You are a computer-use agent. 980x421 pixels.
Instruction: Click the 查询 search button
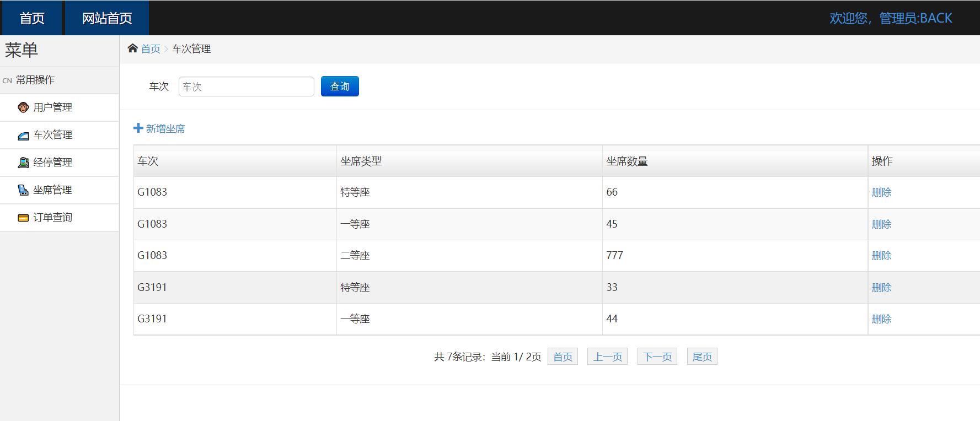[x=340, y=87]
